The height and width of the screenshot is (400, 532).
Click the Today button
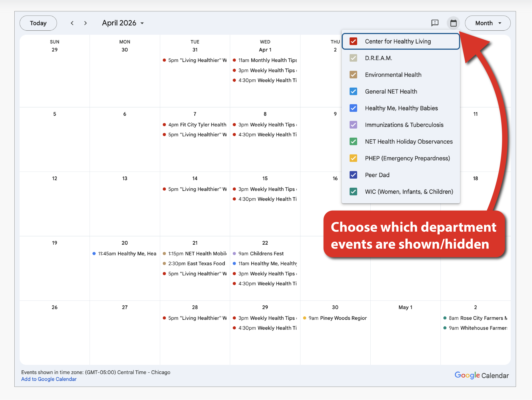point(38,23)
